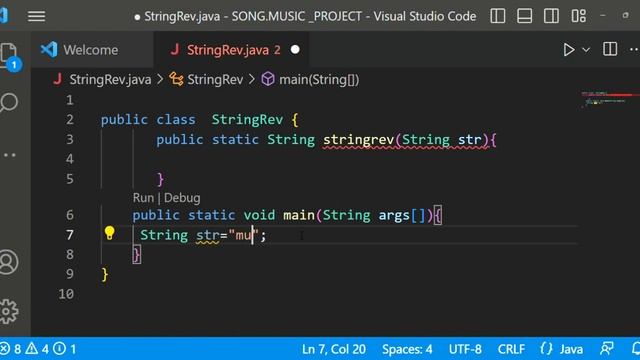The width and height of the screenshot is (640, 360).
Task: Open feedback icon in status bar
Action: pos(607,349)
